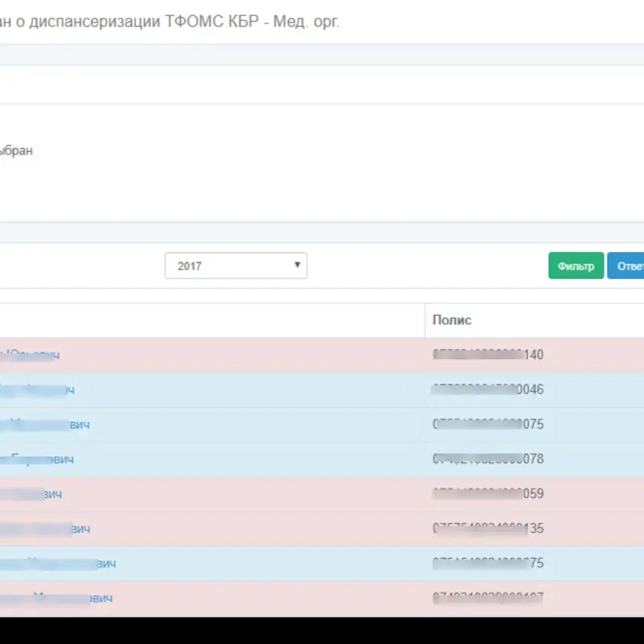Open the name link in the row with policy ending 0046
Screen dimensions: 644x644
(37, 390)
